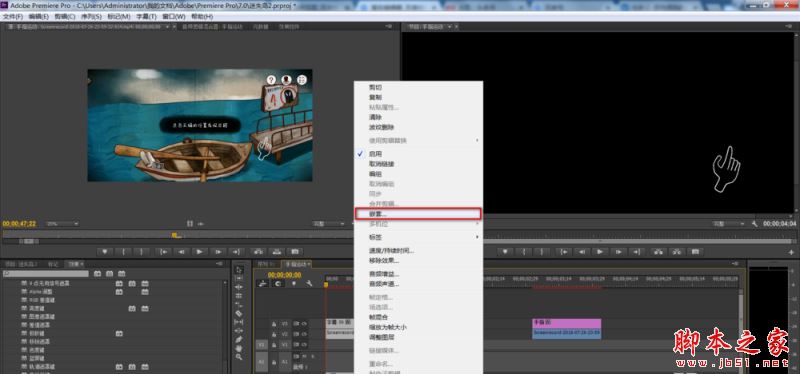
Task: Click the Source monitor yellow playhead marker
Action: click(x=174, y=235)
